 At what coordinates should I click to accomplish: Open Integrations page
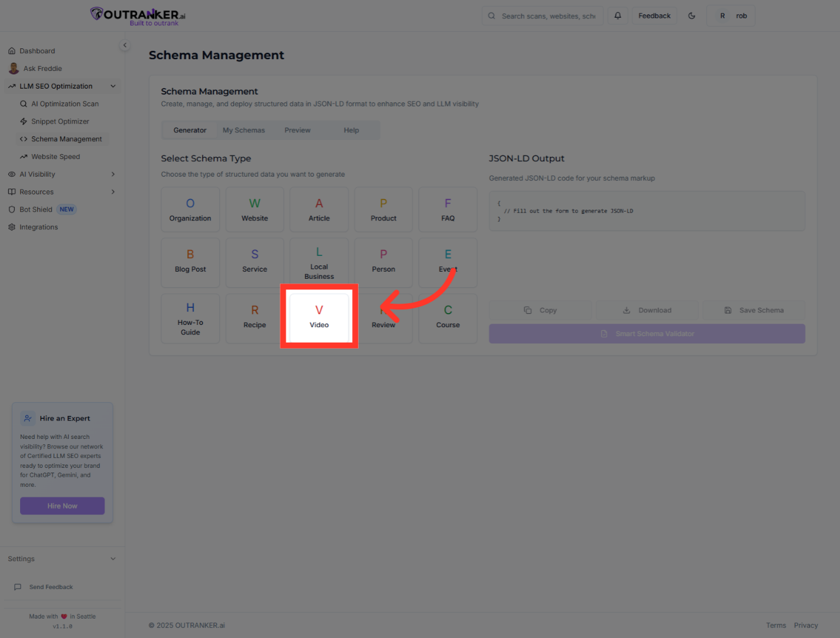(x=38, y=227)
